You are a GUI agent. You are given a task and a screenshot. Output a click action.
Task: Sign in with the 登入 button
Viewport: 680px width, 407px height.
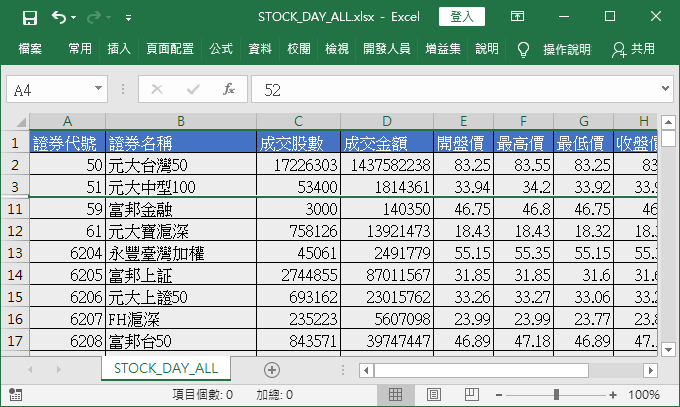(462, 17)
